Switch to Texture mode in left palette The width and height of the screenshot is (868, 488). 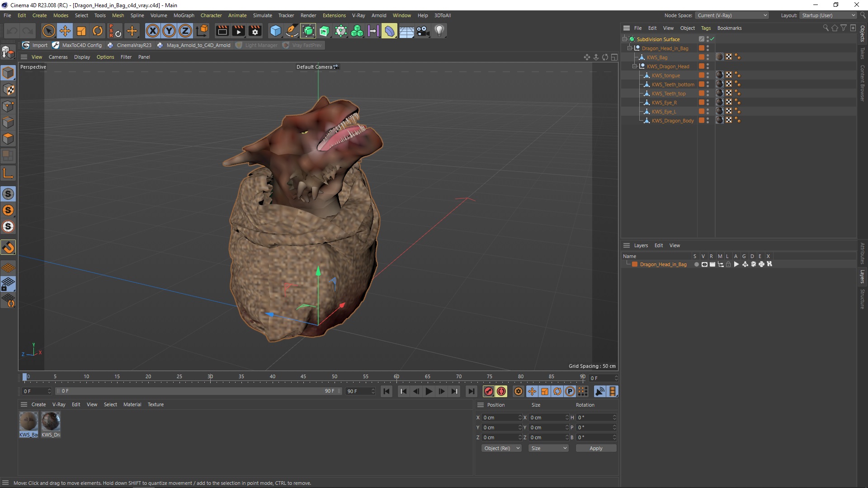click(8, 89)
